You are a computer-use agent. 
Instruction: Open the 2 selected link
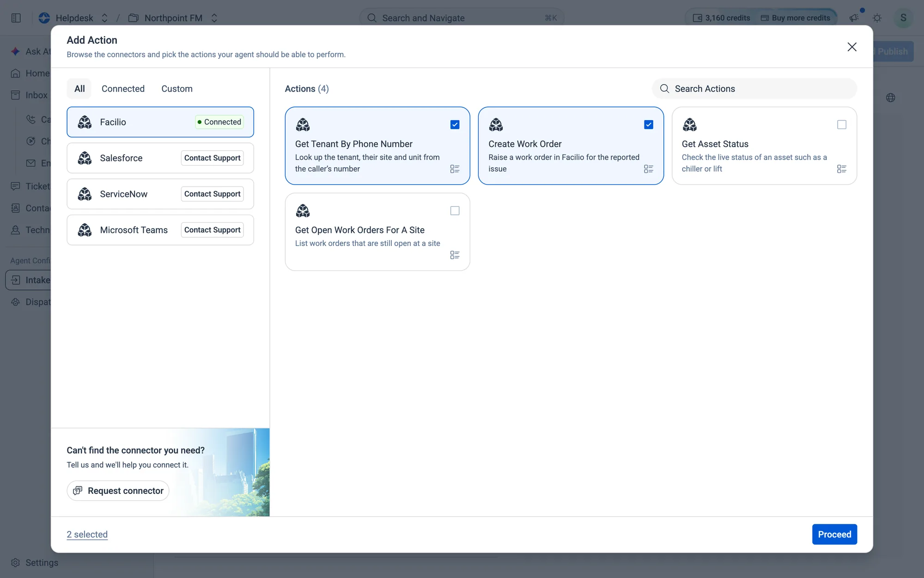pyautogui.click(x=87, y=535)
